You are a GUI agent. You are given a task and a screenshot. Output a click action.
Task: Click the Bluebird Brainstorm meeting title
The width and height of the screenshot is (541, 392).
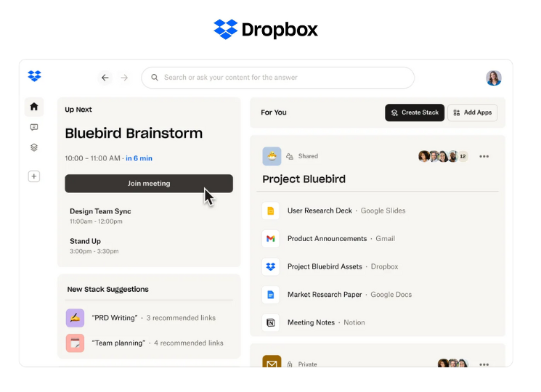(x=134, y=134)
